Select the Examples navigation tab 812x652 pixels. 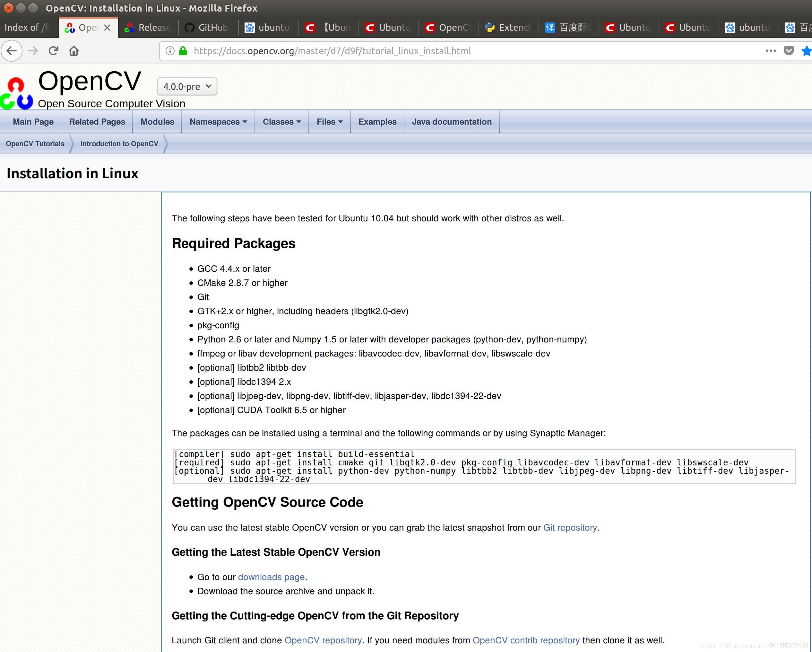(377, 122)
